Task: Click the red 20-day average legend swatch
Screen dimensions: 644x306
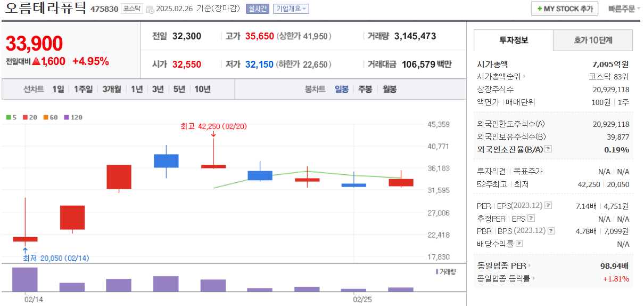Action: 25,117
